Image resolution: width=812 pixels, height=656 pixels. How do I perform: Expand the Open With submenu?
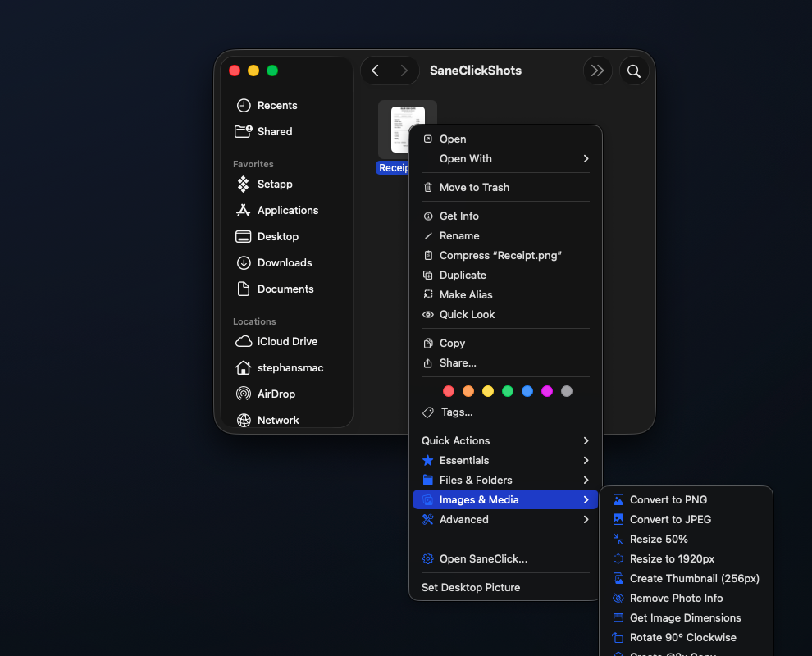pyautogui.click(x=505, y=158)
